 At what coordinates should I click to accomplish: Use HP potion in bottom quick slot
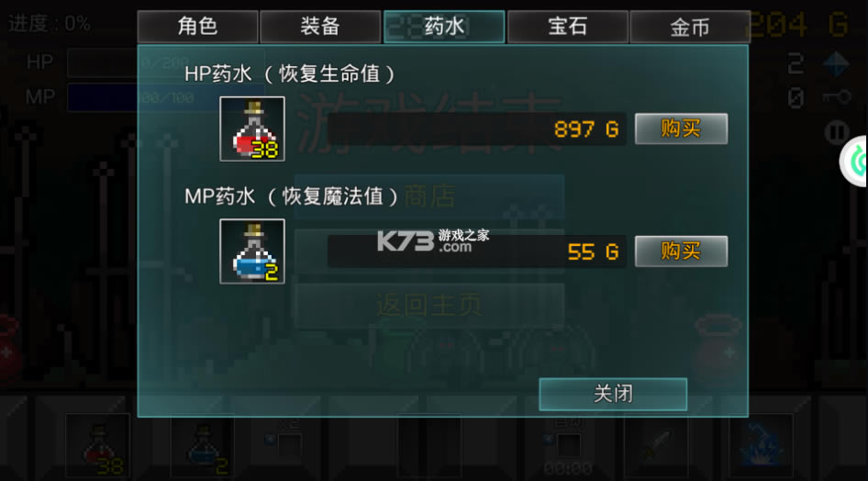tap(98, 446)
